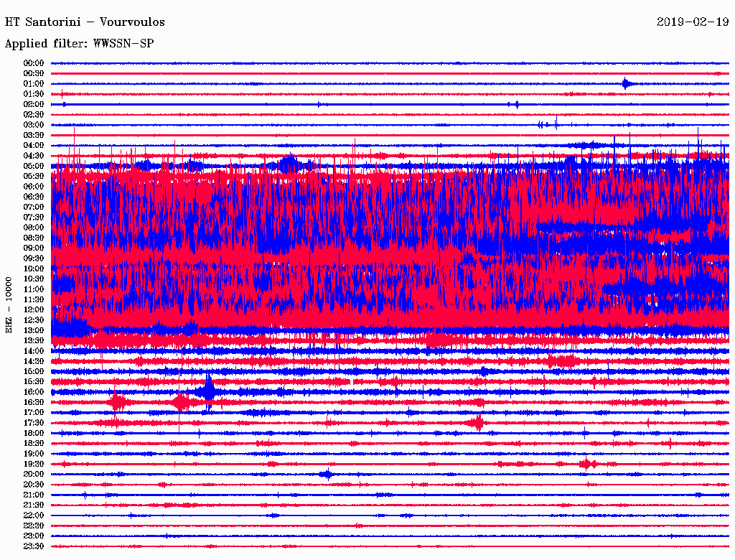Click the 'Applied filter: WWSSN-SP' text
Viewport: 735px width, 560px height.
79,44
